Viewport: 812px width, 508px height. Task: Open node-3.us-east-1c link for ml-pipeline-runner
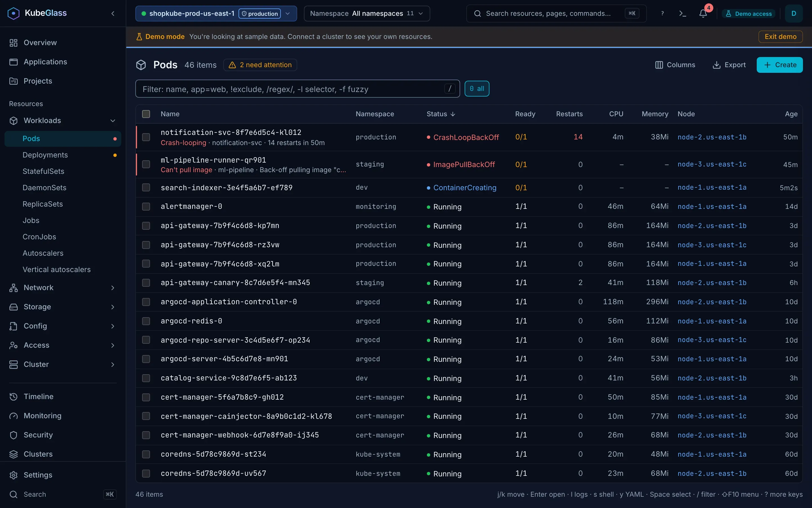point(712,164)
